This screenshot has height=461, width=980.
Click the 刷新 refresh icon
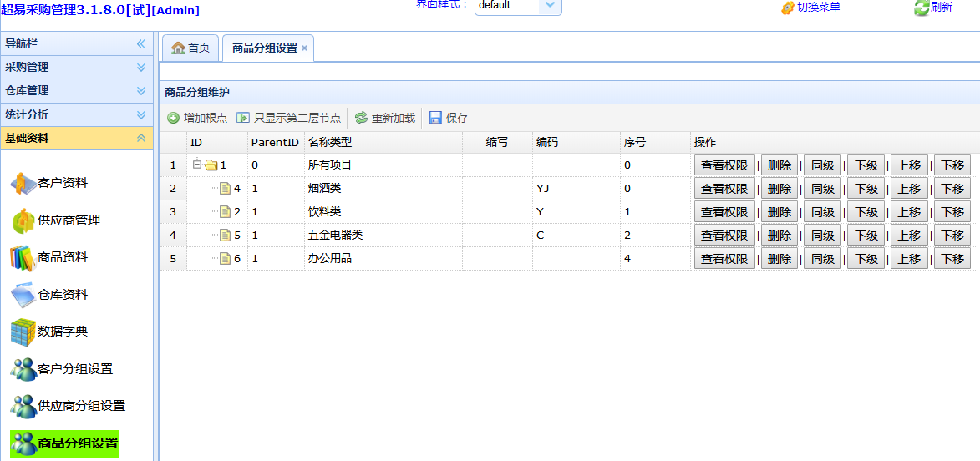click(x=932, y=8)
